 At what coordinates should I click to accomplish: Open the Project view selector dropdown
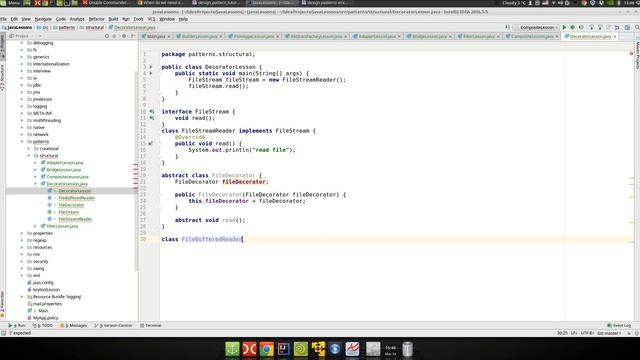pyautogui.click(x=25, y=36)
